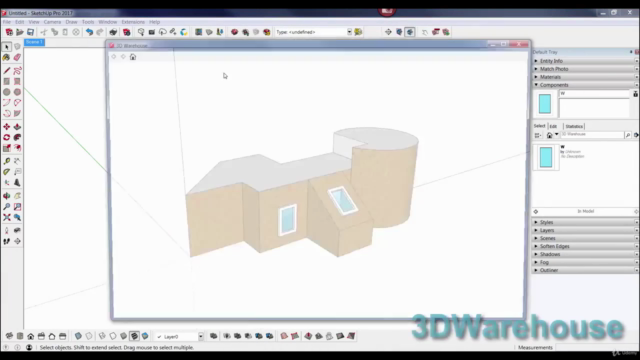Open the Draw menu

(71, 22)
